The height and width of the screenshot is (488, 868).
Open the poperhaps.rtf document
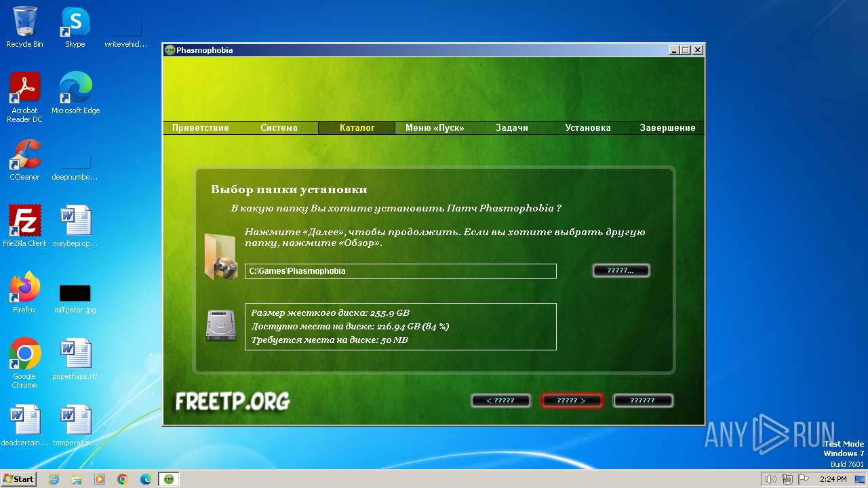tap(75, 359)
